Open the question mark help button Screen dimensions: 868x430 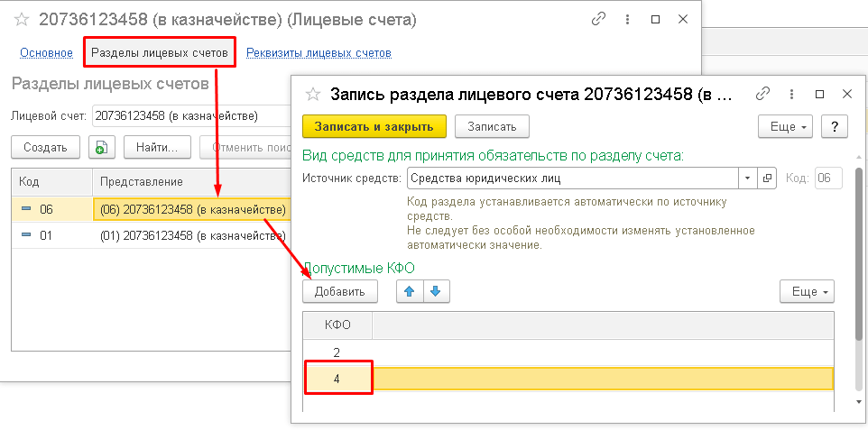click(835, 126)
